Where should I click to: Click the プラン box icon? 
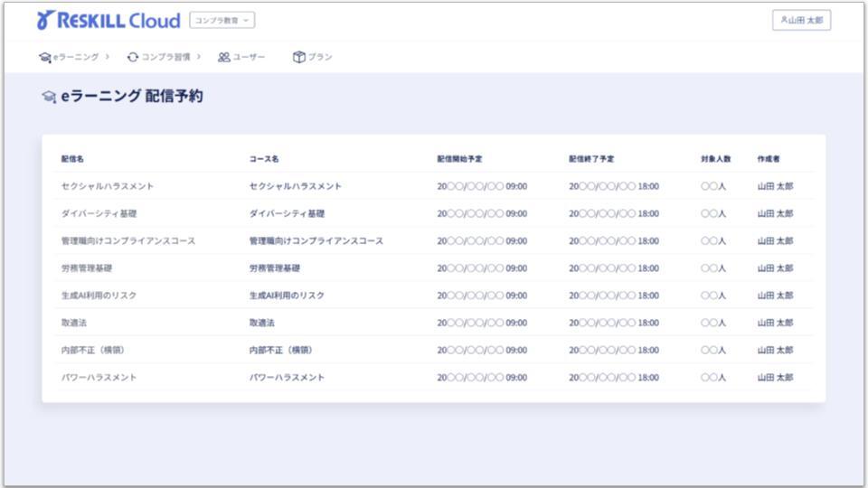pos(299,57)
